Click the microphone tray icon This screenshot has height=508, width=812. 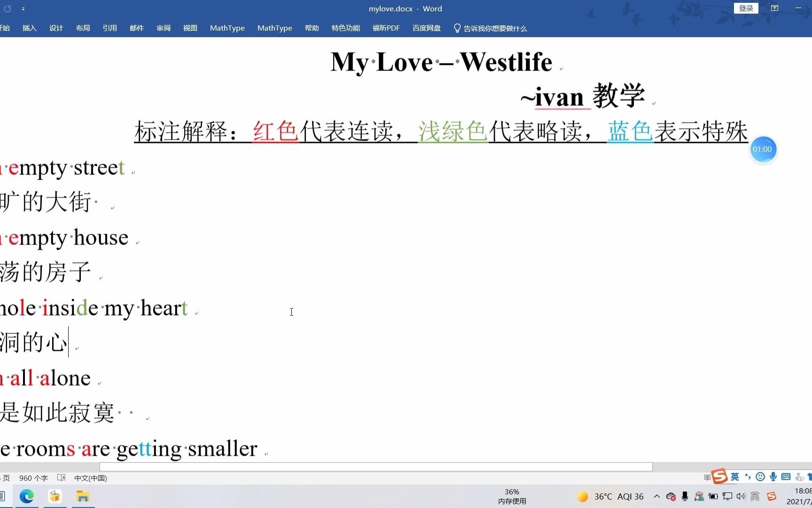pos(685,496)
